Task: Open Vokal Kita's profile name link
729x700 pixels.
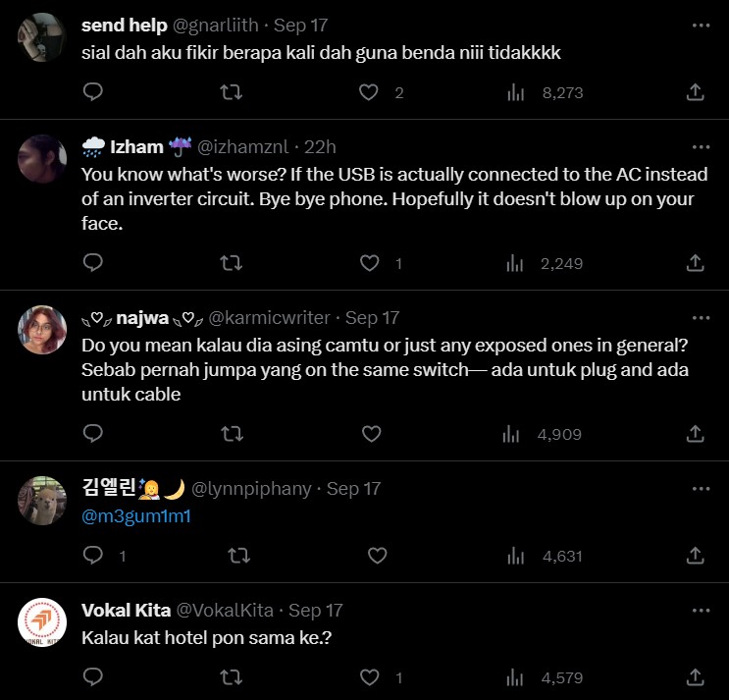Action: [128, 611]
